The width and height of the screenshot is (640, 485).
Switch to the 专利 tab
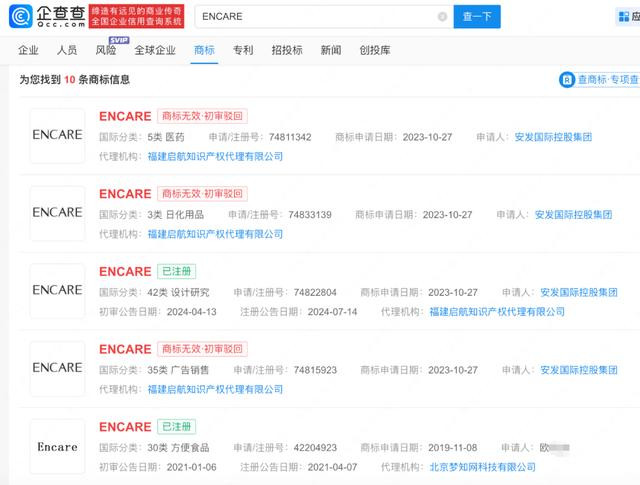tap(243, 50)
